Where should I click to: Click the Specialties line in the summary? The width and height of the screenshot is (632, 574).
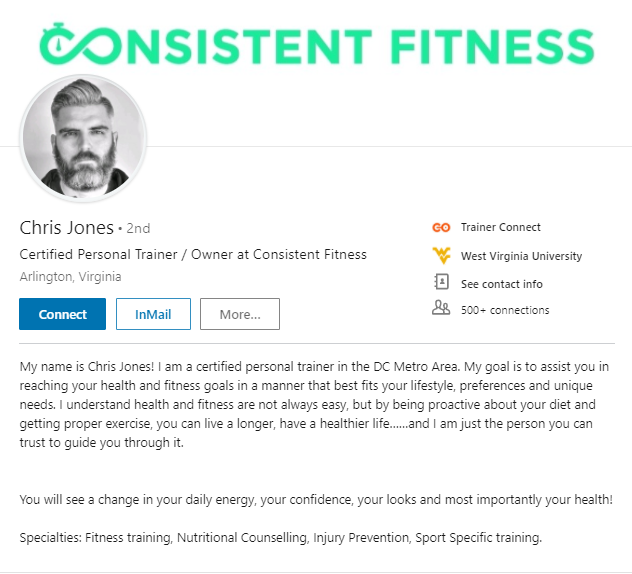coord(281,537)
